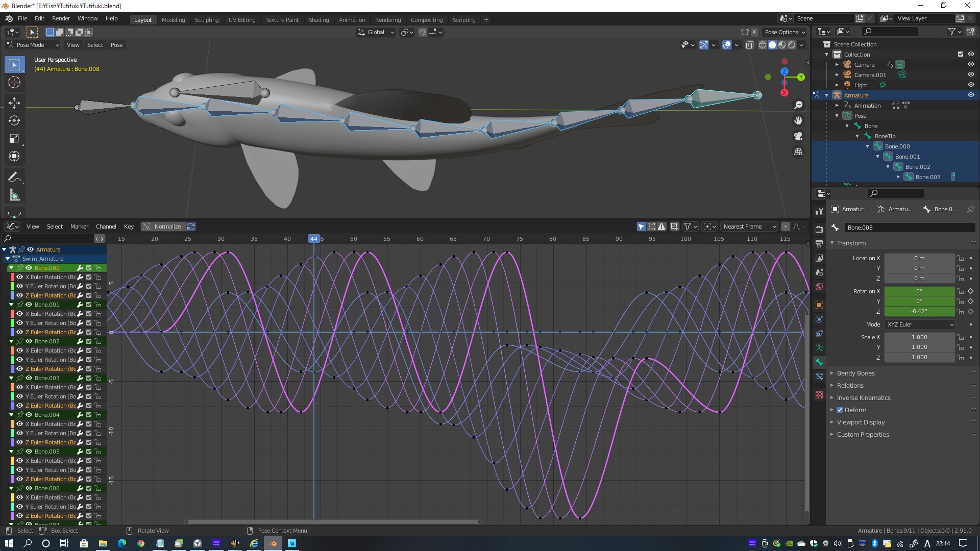
Task: Switch to the Shading workspace tab
Action: (318, 20)
